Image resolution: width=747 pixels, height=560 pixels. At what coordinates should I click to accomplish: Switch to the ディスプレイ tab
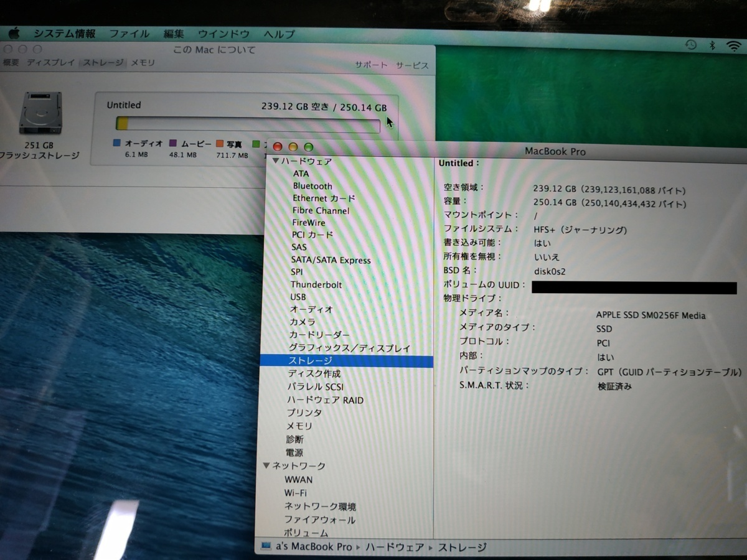point(50,63)
